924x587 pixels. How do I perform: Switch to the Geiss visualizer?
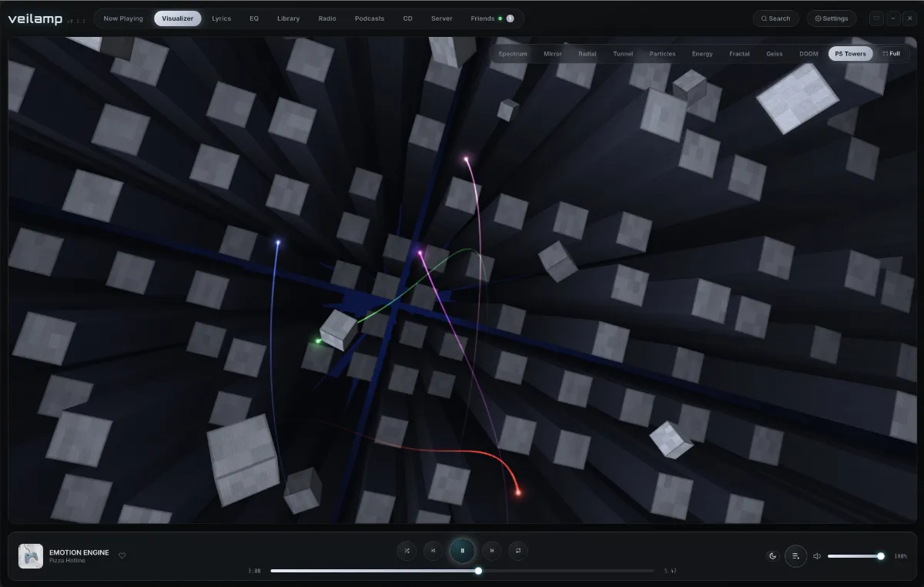point(775,54)
